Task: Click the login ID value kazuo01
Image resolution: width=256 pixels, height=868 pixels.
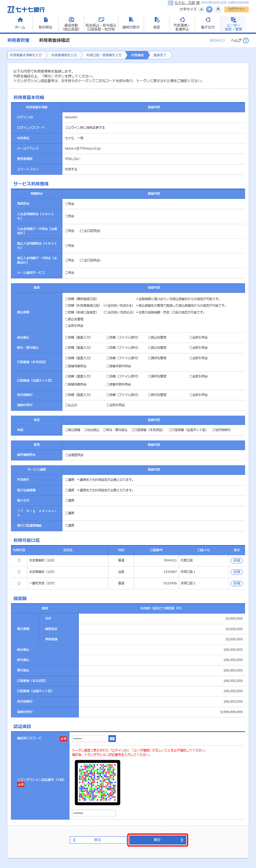Action: 71,117
